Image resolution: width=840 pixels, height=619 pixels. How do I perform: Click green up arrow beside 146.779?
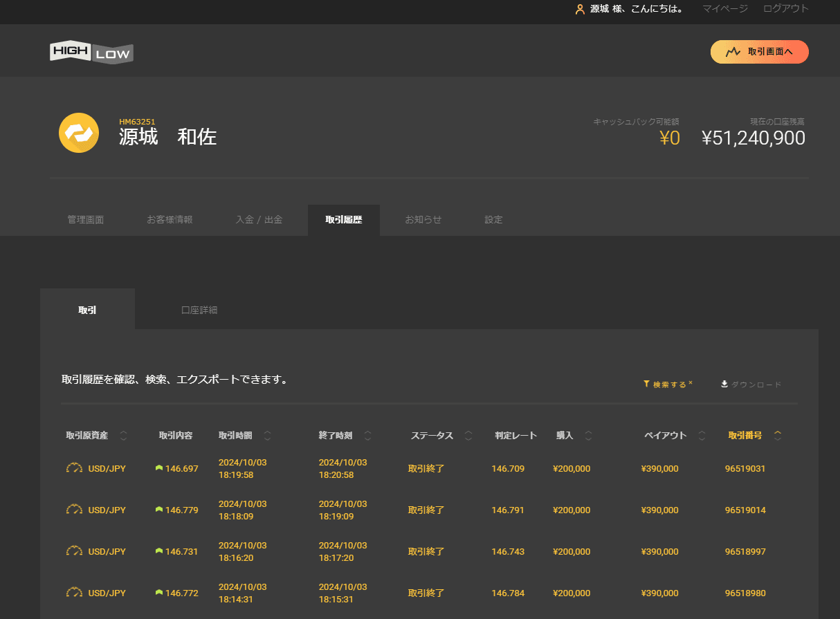tap(159, 510)
